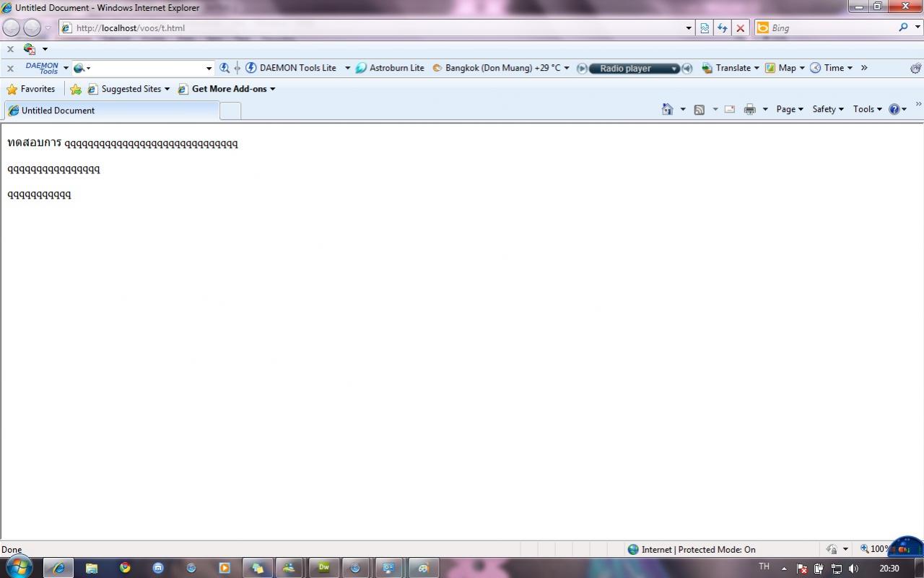Open the Time menu
The image size is (924, 578).
[831, 68]
